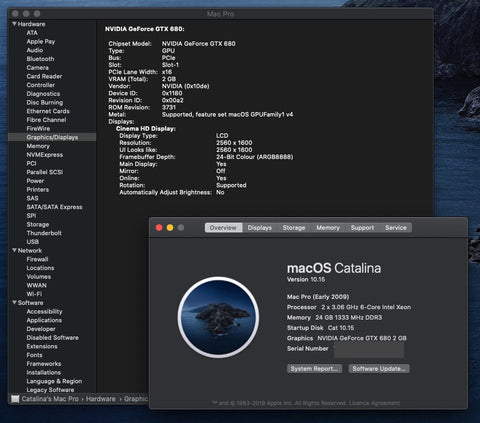The height and width of the screenshot is (423, 480).
Task: Select NVMExpress in sidebar
Action: [x=45, y=155]
